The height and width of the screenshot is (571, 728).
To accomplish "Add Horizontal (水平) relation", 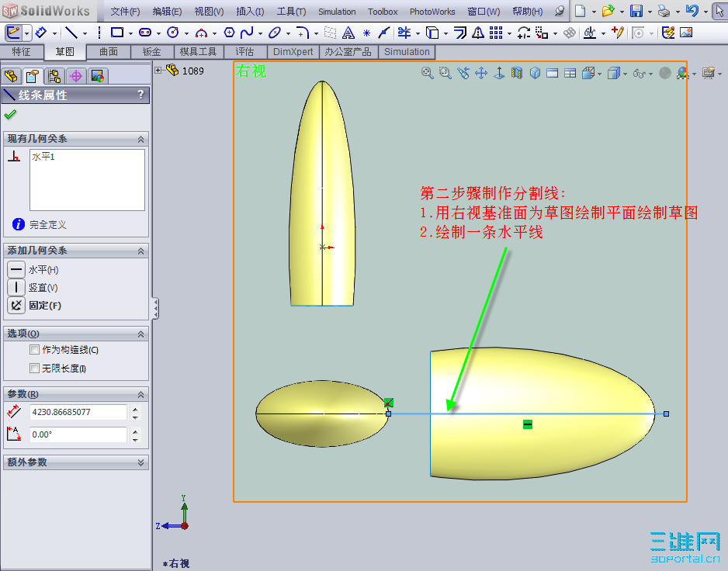I will coord(16,269).
